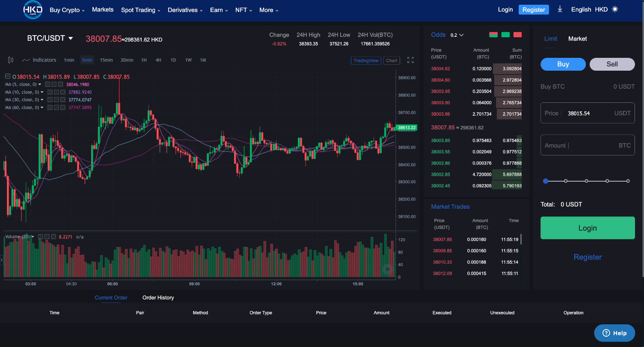Toggle visibility eye of MA 5
The width and height of the screenshot is (644, 347).
click(48, 84)
